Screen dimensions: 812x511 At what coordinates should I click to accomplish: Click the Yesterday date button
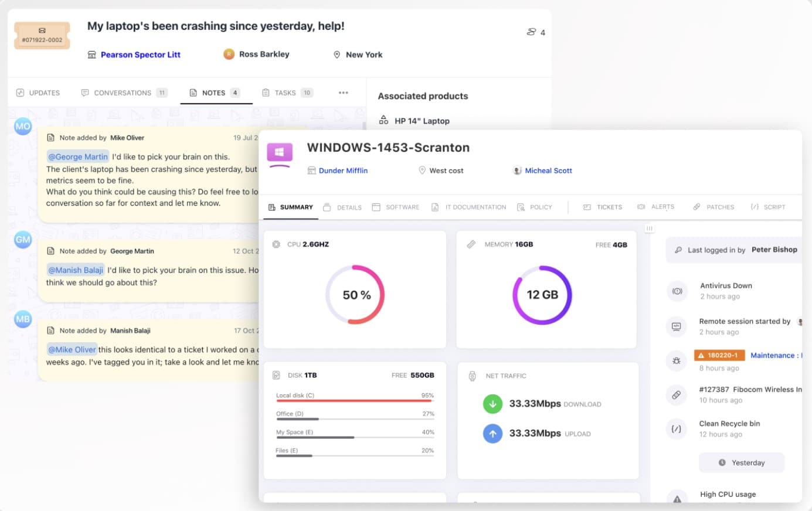(742, 462)
